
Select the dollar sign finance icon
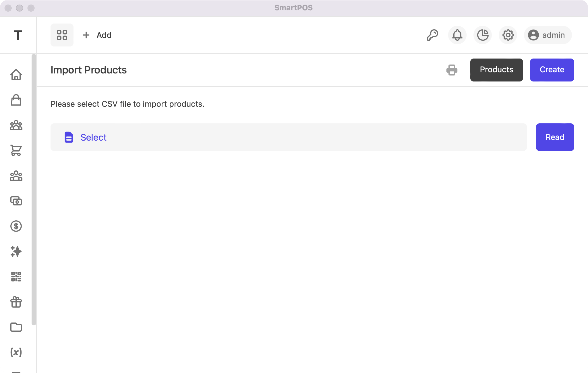click(16, 226)
